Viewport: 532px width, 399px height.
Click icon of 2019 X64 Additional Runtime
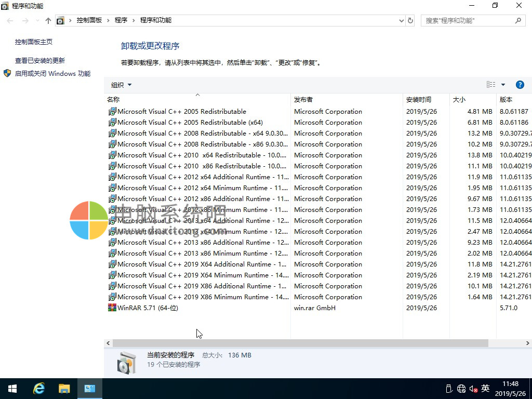tap(112, 264)
